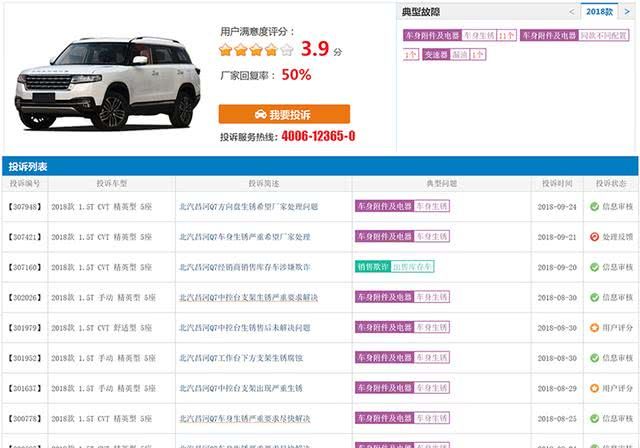The height and width of the screenshot is (448, 640).
Task: Click the date 2018-08-25
Action: click(x=557, y=419)
